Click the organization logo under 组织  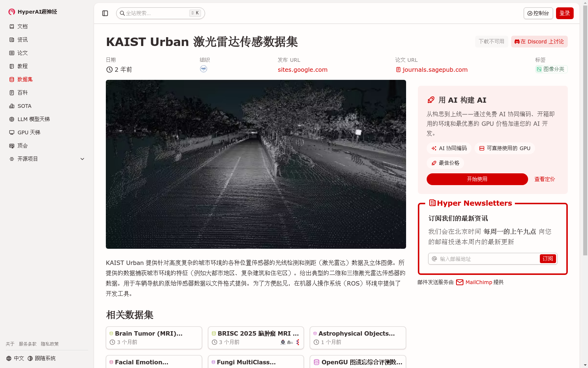click(204, 69)
